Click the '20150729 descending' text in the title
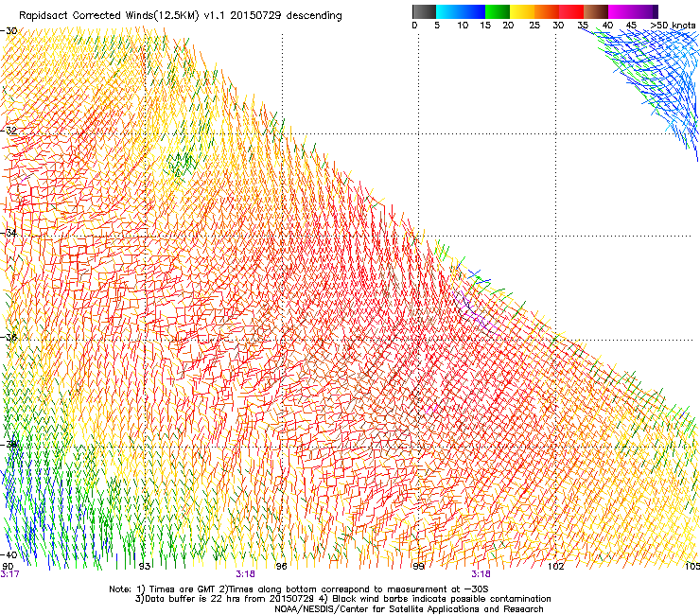700x615 pixels. click(x=286, y=16)
